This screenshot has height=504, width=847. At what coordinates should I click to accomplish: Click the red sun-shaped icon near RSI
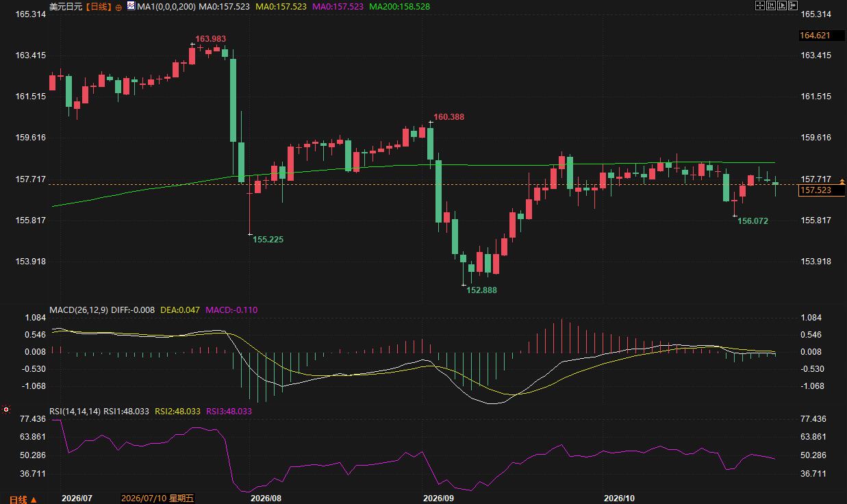(6, 409)
